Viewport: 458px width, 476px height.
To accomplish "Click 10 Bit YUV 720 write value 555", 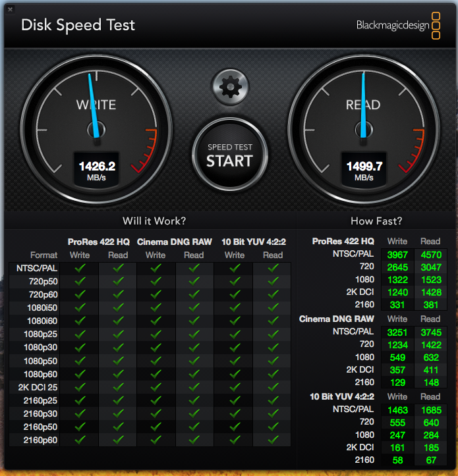I will tap(397, 423).
